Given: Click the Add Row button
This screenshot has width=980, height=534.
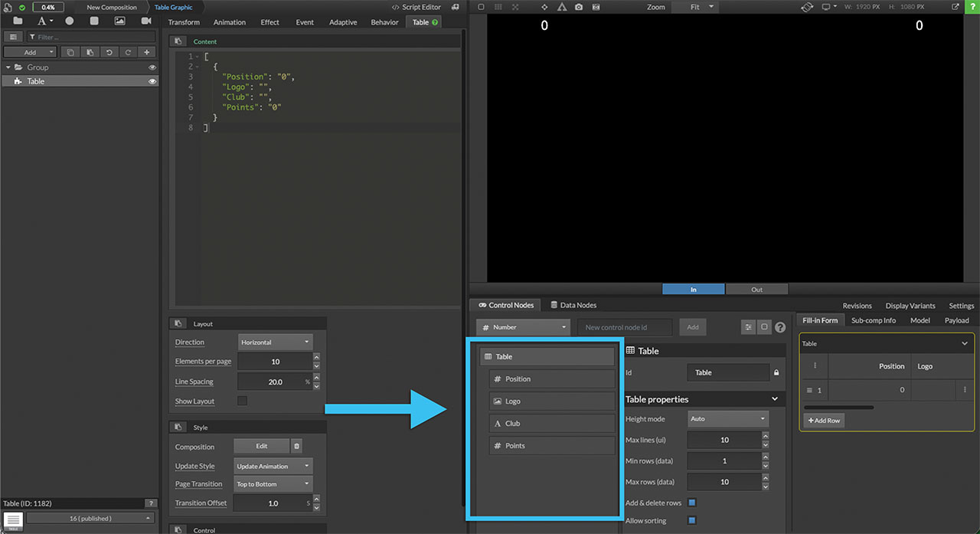Looking at the screenshot, I should click(x=824, y=421).
